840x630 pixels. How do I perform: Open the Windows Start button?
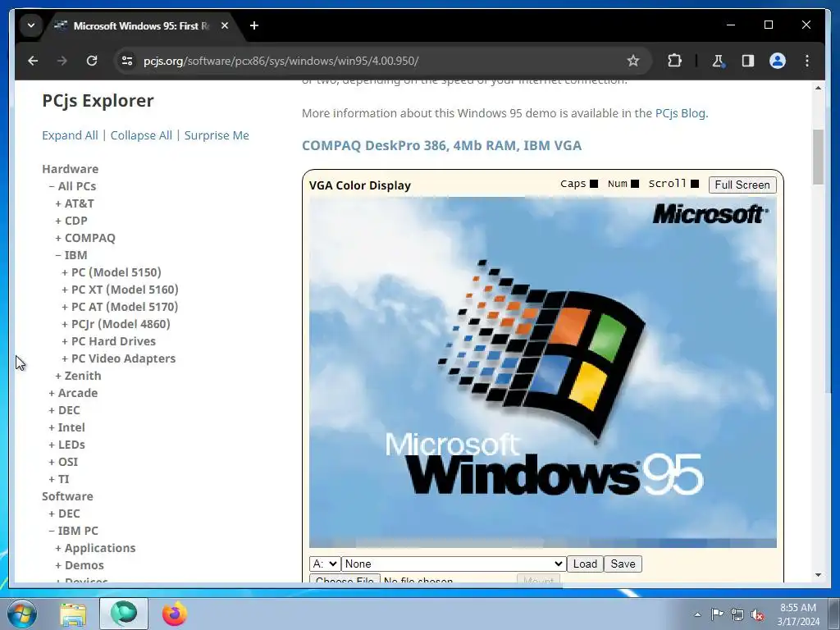coord(22,614)
